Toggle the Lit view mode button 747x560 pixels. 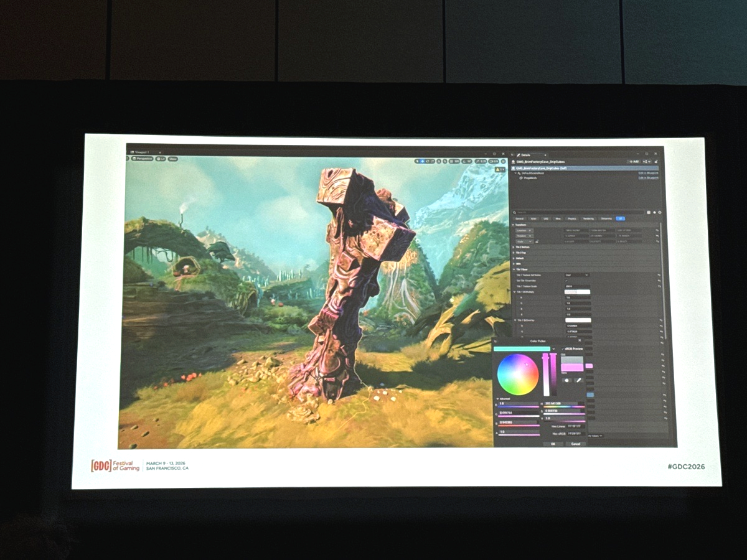[x=161, y=159]
